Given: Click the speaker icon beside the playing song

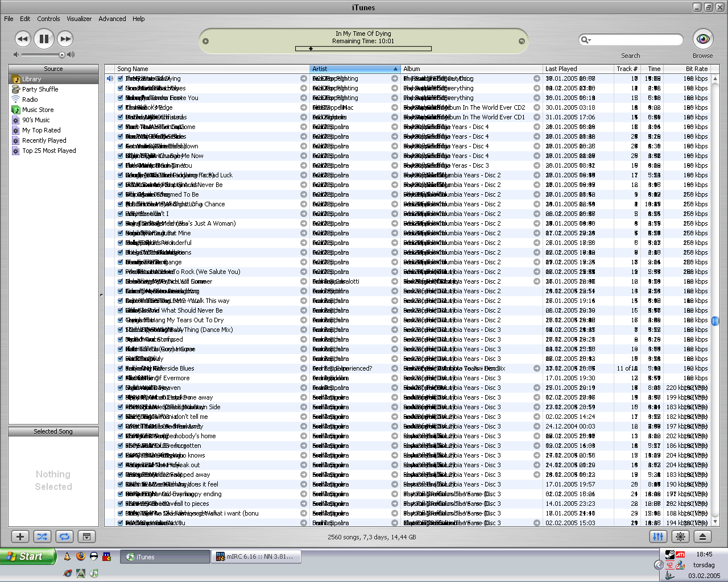Looking at the screenshot, I should [110, 78].
